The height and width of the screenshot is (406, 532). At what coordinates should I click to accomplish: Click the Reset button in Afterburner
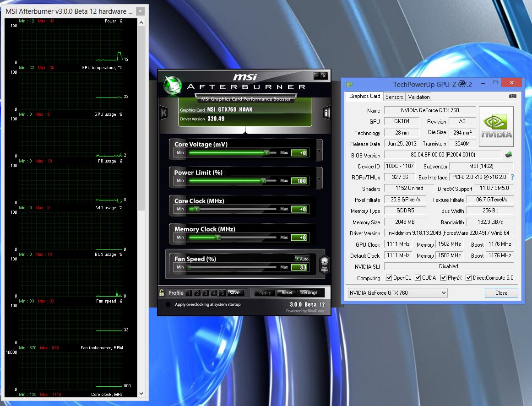[x=286, y=292]
